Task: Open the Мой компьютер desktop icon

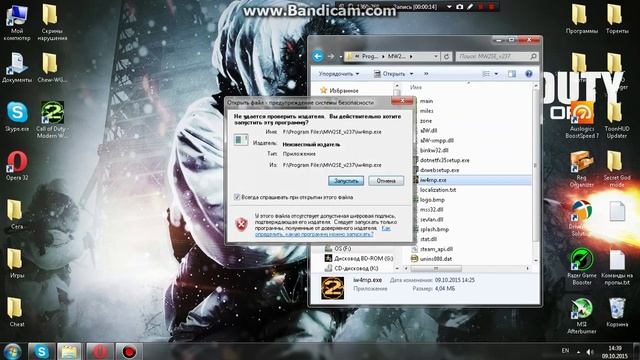Action: point(17,22)
